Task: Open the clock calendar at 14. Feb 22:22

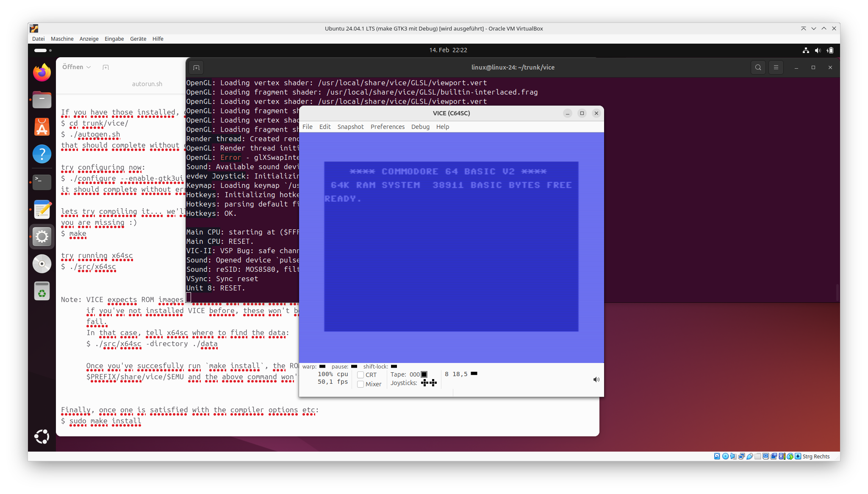Action: pos(448,50)
